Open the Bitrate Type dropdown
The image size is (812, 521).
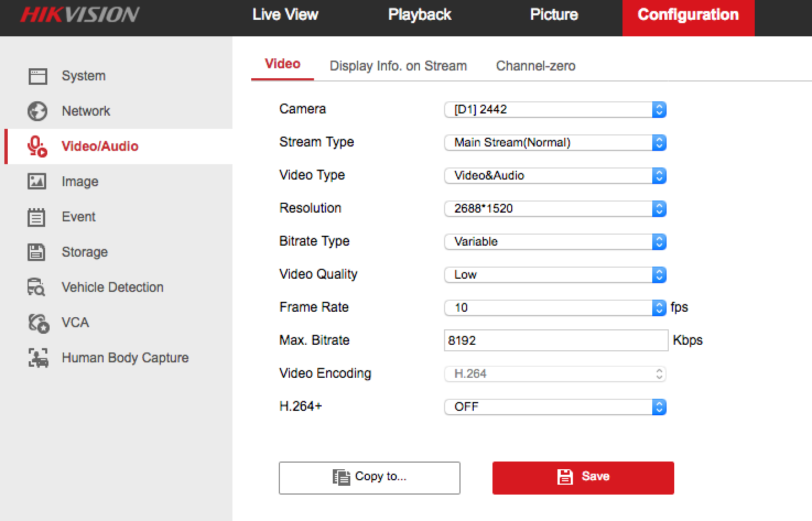555,242
